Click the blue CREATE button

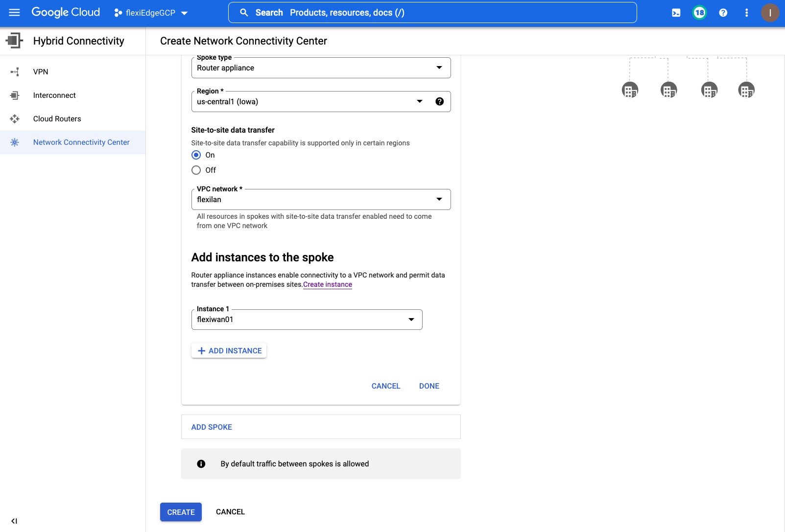(x=181, y=512)
